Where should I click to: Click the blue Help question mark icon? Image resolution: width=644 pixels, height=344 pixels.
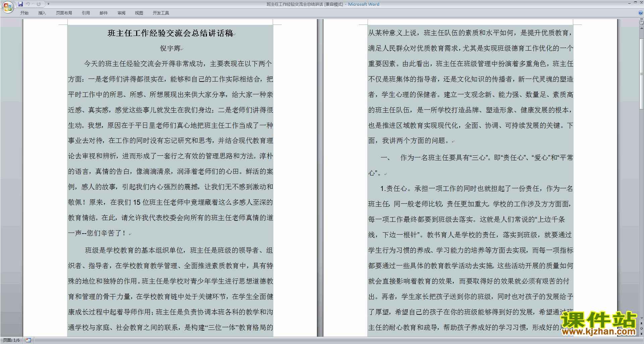coord(641,13)
